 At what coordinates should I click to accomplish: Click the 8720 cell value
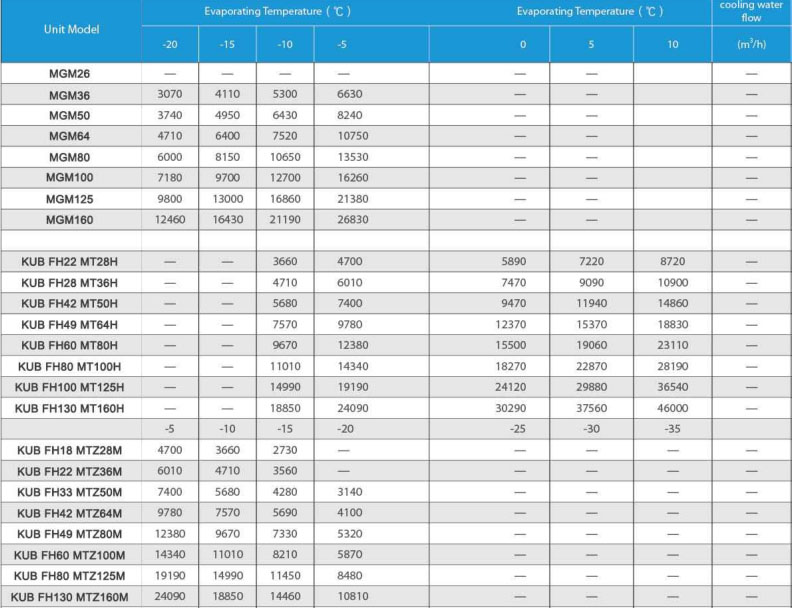click(x=673, y=261)
